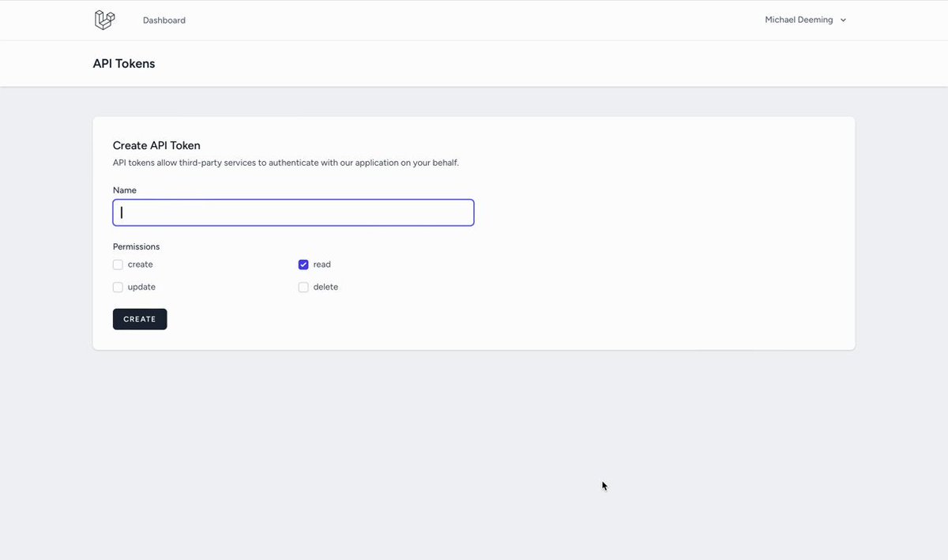Focus the token Name input field
948x560 pixels.
point(293,212)
